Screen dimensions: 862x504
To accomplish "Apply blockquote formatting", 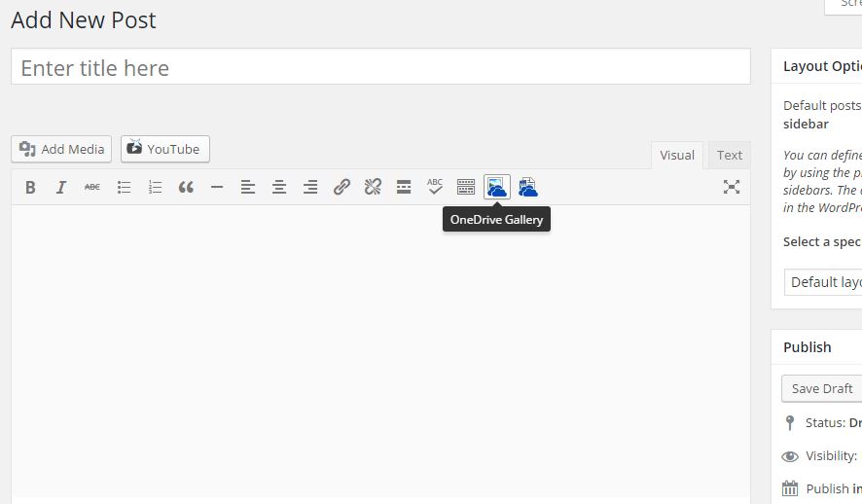I will click(186, 188).
